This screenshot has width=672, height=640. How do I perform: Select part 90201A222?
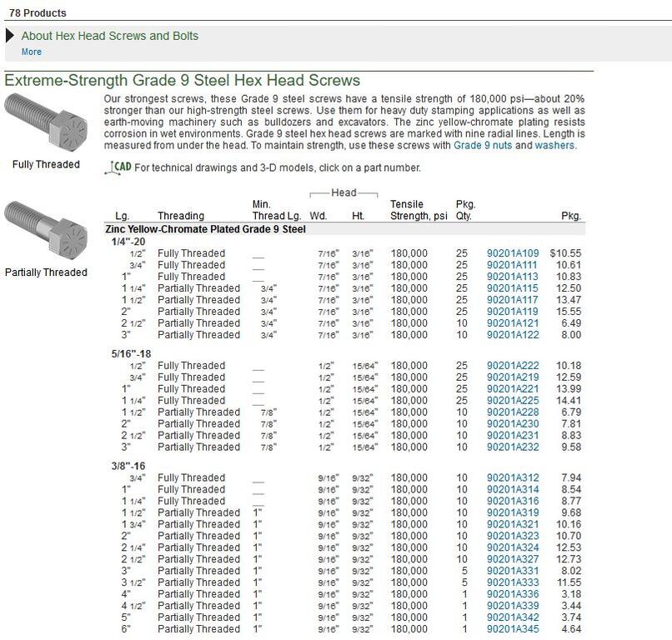pos(513,365)
